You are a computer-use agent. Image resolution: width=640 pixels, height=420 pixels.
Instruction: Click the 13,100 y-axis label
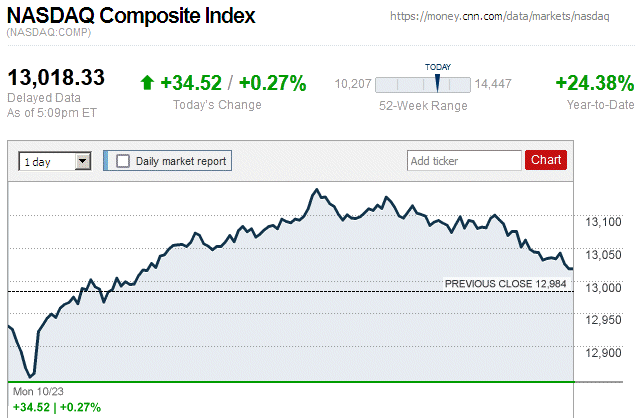[x=602, y=221]
